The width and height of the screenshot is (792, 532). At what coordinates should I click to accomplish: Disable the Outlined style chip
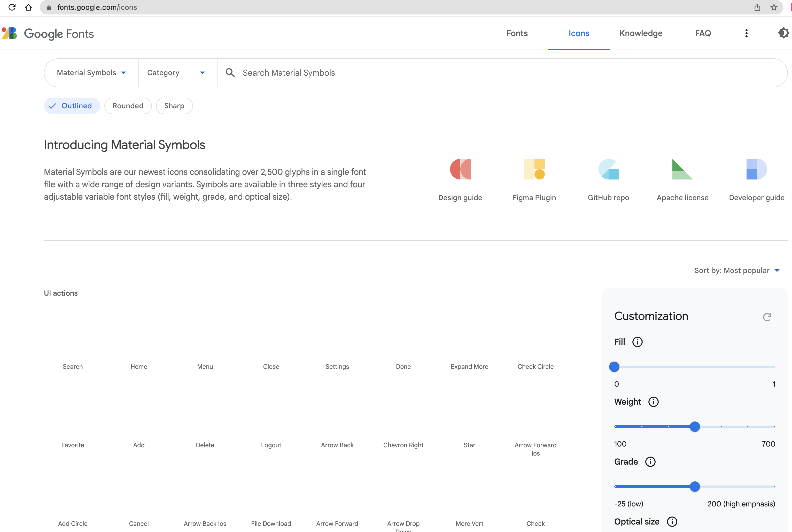(72, 106)
